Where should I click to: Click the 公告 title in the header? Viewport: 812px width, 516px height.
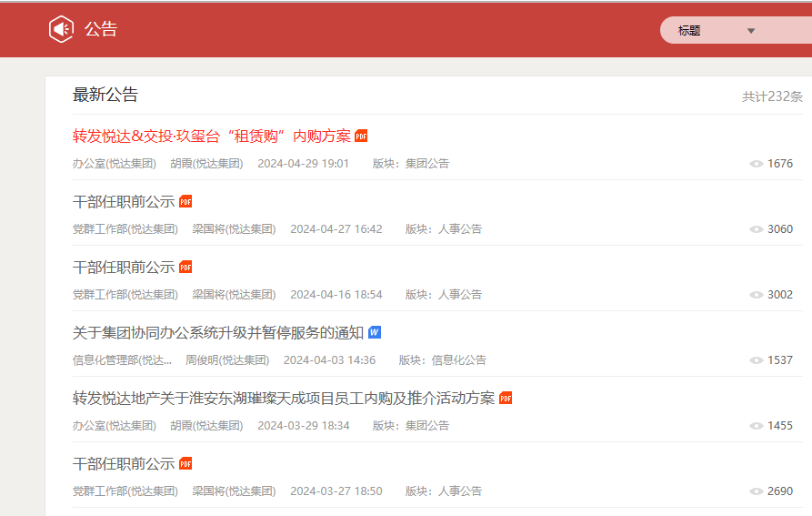pos(101,29)
